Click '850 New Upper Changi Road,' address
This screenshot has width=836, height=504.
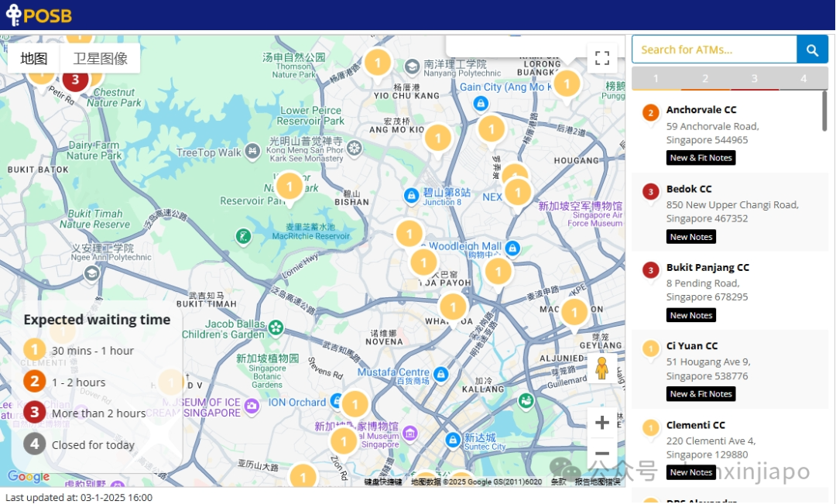click(x=732, y=205)
